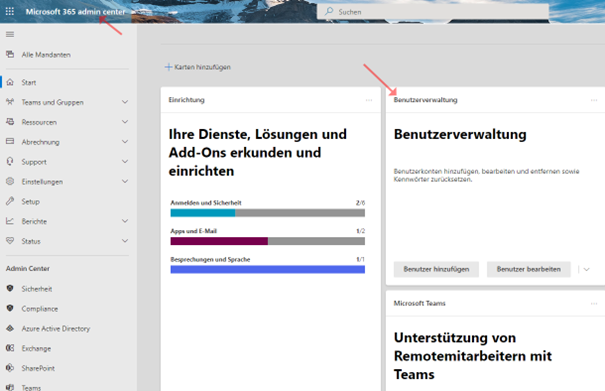Click Apps und E-Mail progress bar

point(267,241)
